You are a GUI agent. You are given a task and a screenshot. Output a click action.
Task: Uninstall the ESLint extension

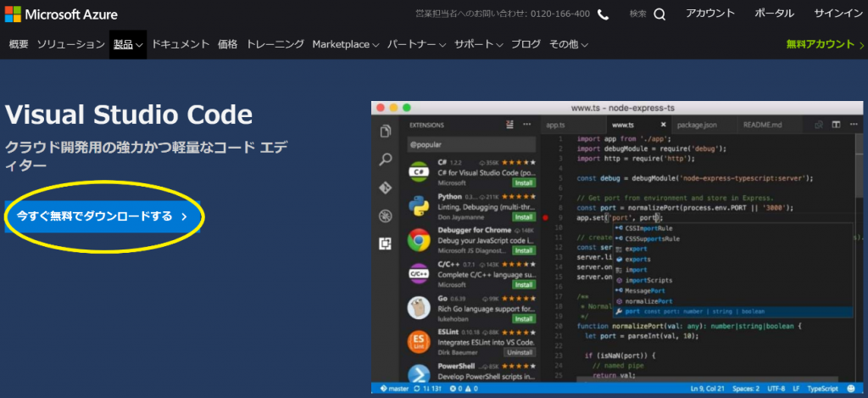[520, 352]
